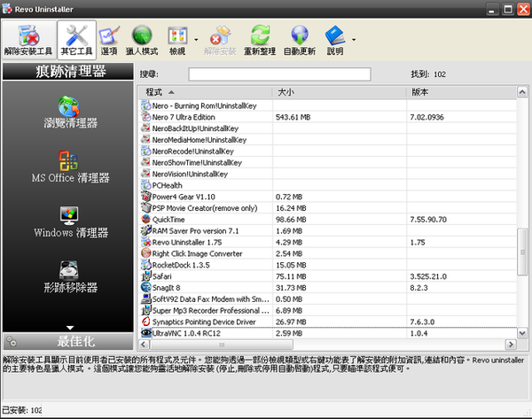Sort by 大小 column header
Screen dimensions: 532x419
pyautogui.click(x=340, y=92)
